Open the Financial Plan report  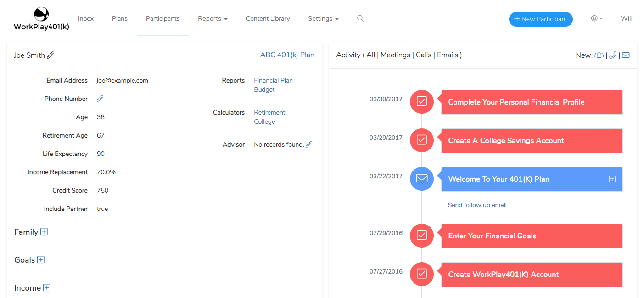click(274, 80)
